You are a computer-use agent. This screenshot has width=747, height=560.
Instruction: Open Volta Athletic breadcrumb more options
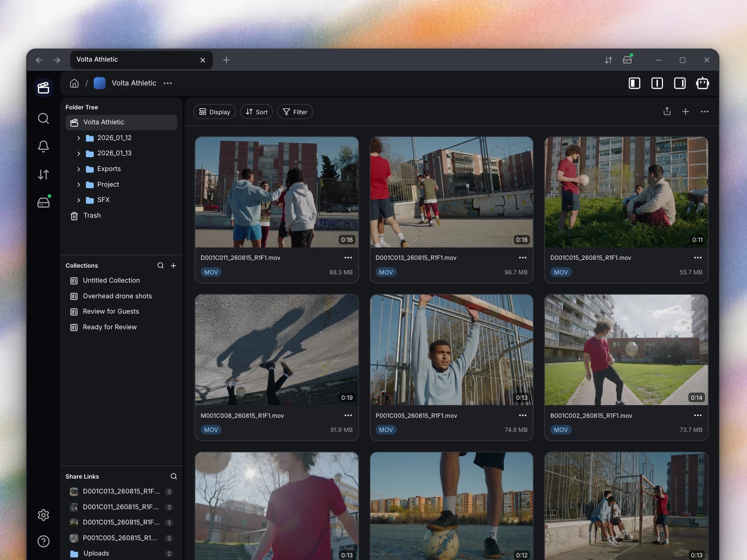[x=168, y=83]
